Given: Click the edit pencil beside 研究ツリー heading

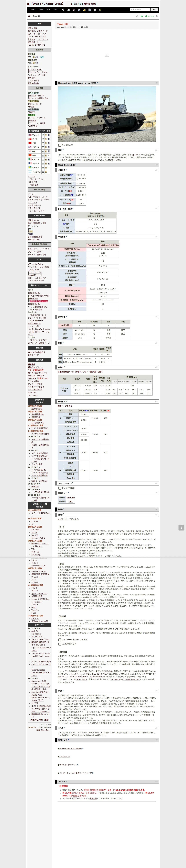Looking at the screenshot, I should coord(69,492).
